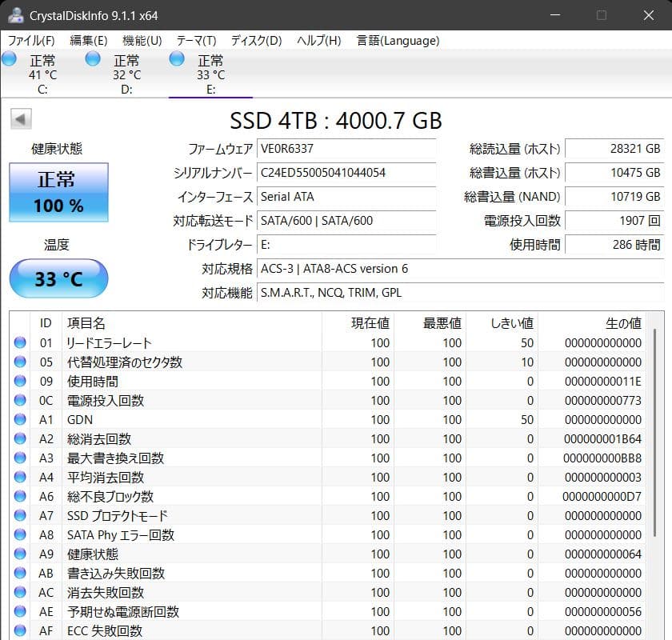Image resolution: width=672 pixels, height=640 pixels.
Task: Click the status dot for 総消去回数
Action: tap(19, 438)
